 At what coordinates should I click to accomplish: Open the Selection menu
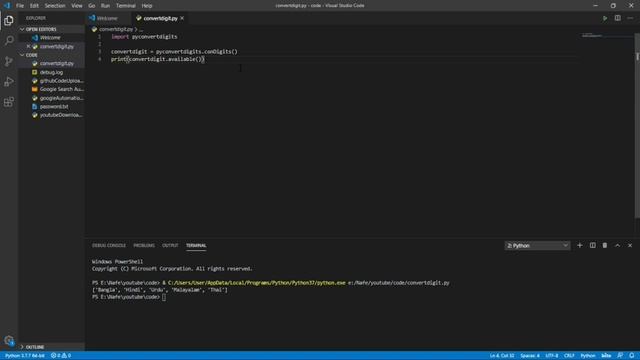pos(55,6)
